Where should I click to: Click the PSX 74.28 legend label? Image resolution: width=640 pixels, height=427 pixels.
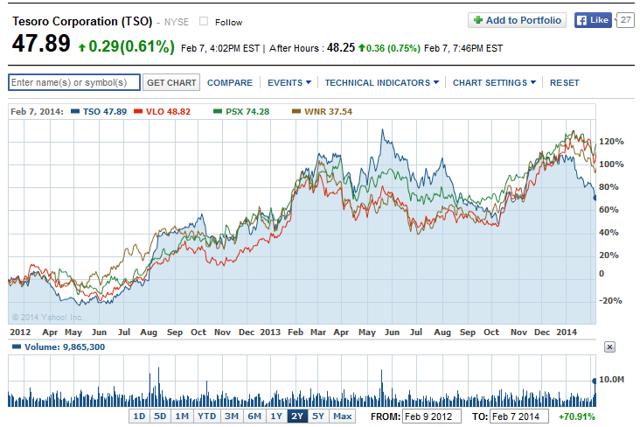point(247,111)
